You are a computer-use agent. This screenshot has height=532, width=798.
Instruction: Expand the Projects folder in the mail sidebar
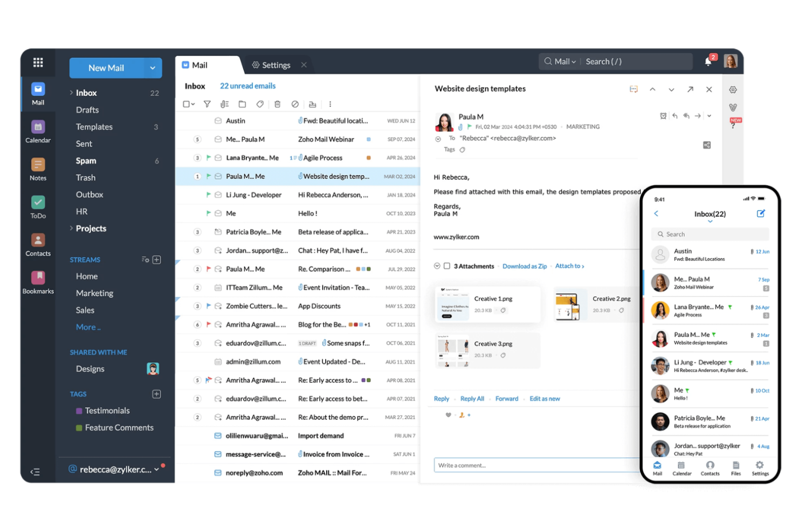(71, 228)
